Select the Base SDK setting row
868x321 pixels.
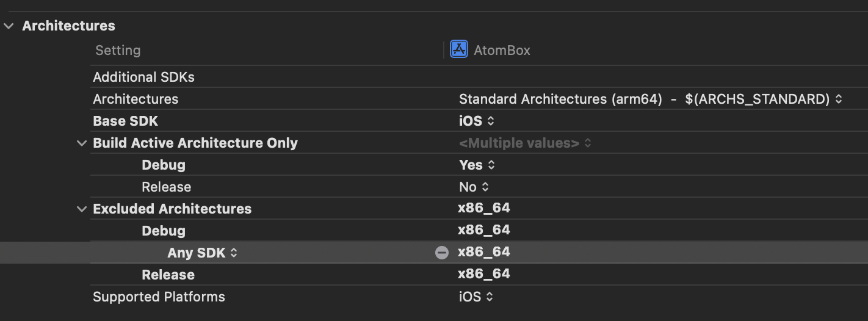pyautogui.click(x=126, y=121)
